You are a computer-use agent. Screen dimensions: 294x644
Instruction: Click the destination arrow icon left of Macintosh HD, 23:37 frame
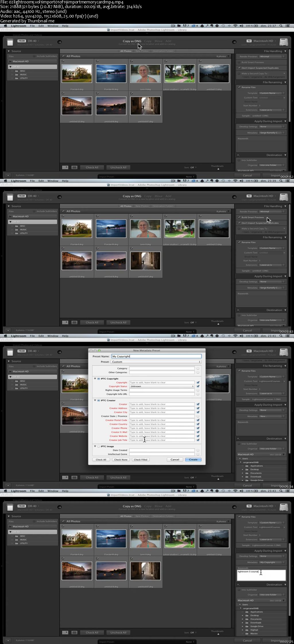pyautogui.click(x=234, y=42)
